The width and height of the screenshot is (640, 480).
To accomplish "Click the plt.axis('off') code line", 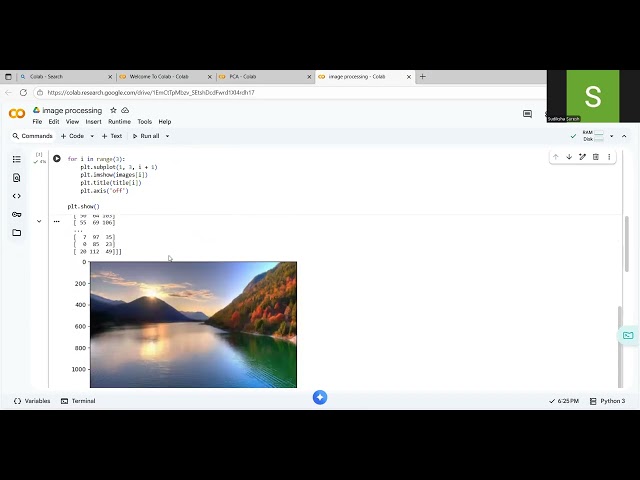I will (x=104, y=191).
